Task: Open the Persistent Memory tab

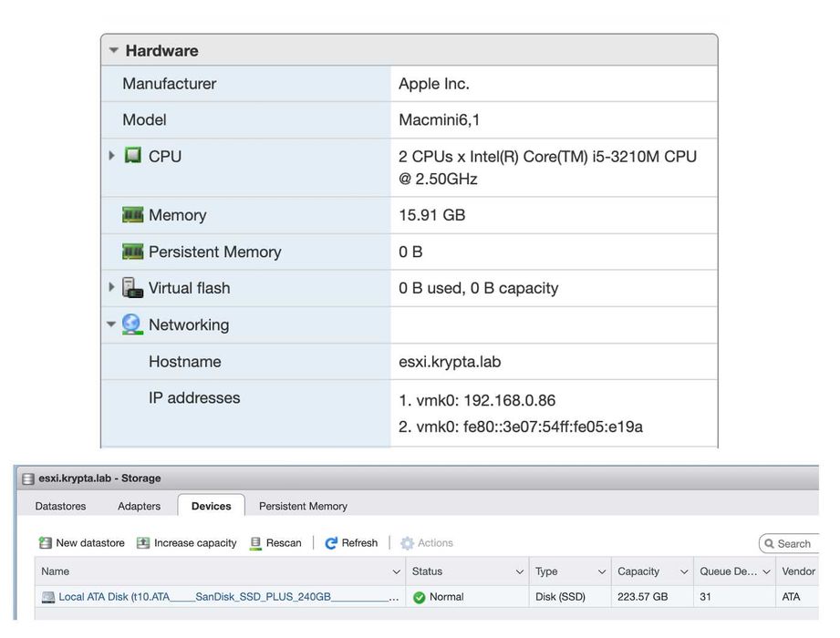Action: tap(303, 506)
